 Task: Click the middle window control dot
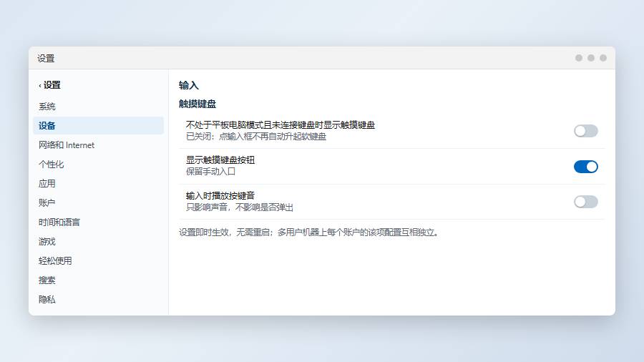[590, 58]
